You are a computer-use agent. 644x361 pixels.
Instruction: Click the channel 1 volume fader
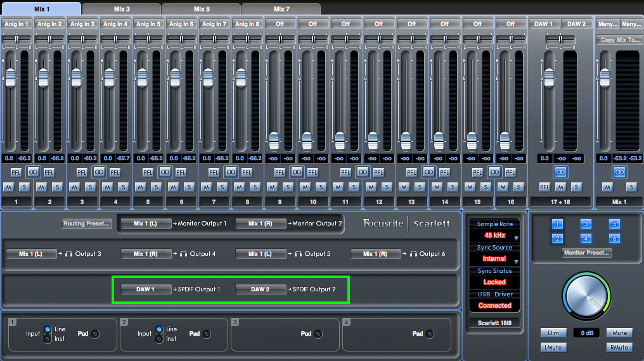click(x=10, y=78)
